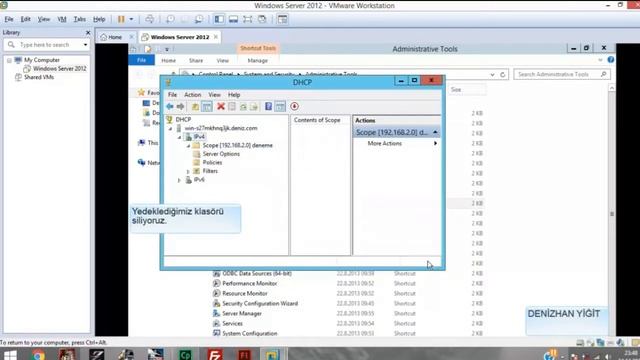
Task: Click the red Delete X icon in DHCP toolbar
Action: [x=221, y=107]
